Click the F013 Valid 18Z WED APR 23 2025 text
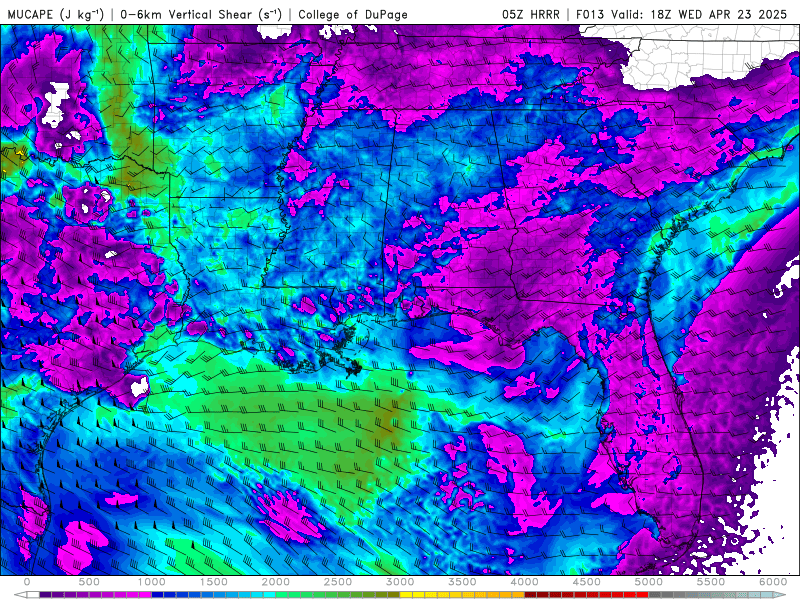This screenshot has height=600, width=800. click(681, 14)
